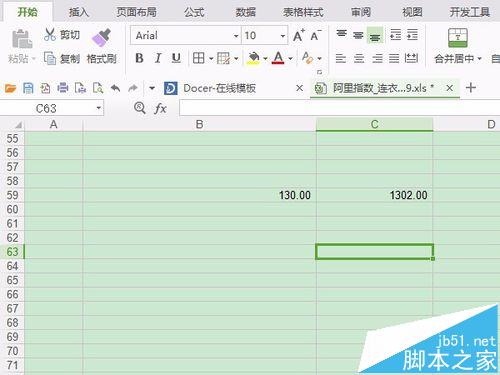Switch to the 开始 ribbon tab

[x=28, y=12]
